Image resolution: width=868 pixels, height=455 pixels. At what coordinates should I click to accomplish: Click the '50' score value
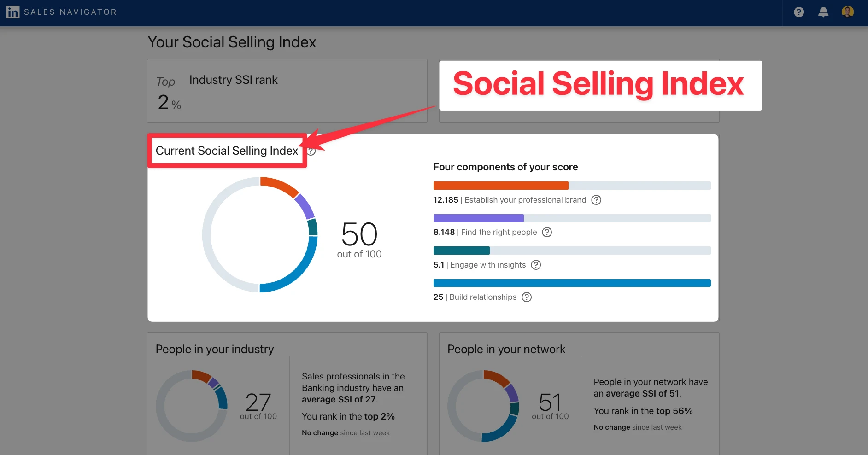359,234
